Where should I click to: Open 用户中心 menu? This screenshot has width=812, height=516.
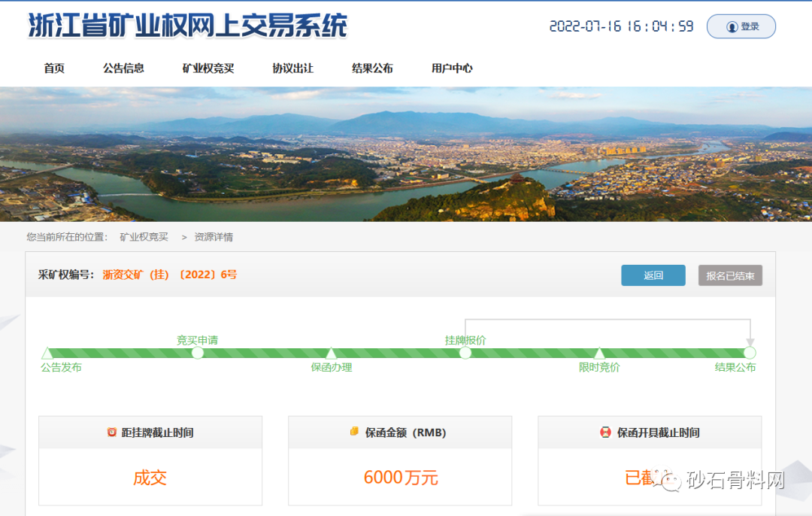452,68
